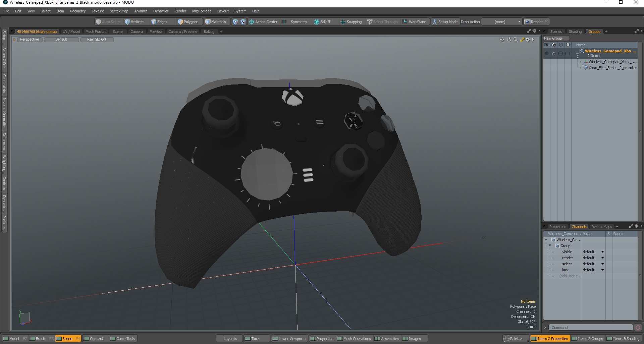Screen dimensions: 644x344
Task: Select the Xbox_Elite_Series_2_ontroller item
Action: click(612, 68)
